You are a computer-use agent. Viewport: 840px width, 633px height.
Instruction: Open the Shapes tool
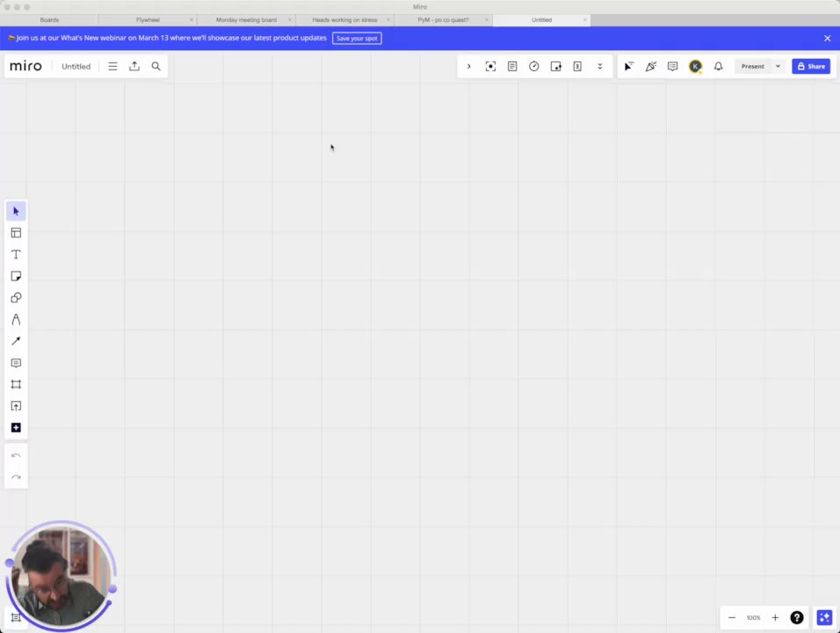[x=16, y=297]
